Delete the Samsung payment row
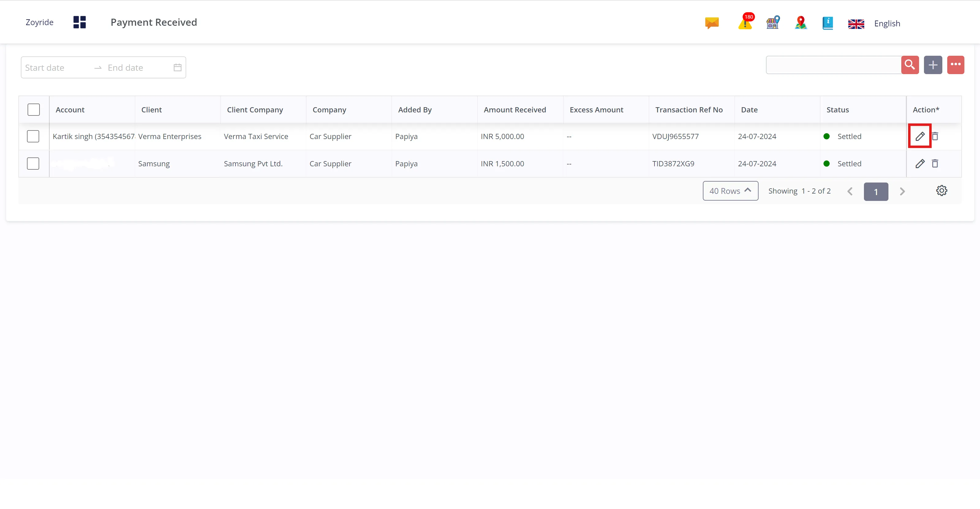Viewport: 980px width, 509px height. [x=935, y=163]
